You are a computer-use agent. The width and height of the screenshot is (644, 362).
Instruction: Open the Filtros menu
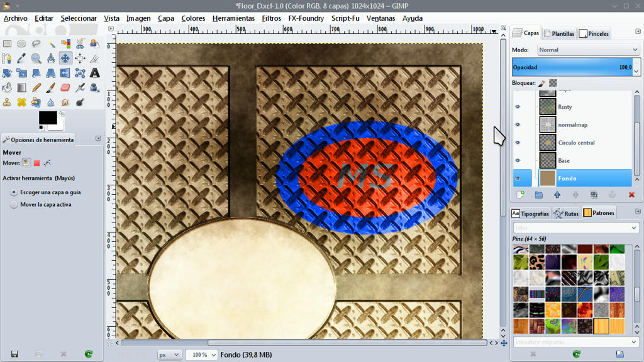pos(271,18)
